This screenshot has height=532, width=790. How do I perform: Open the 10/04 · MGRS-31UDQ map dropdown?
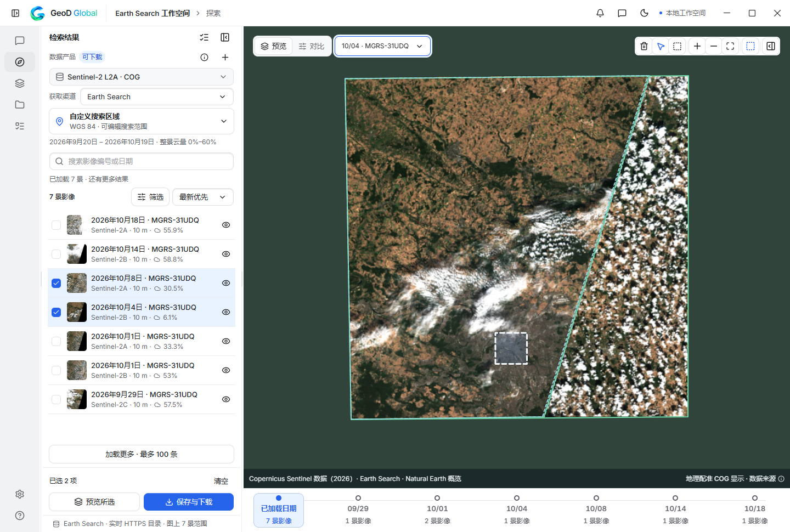tap(382, 46)
